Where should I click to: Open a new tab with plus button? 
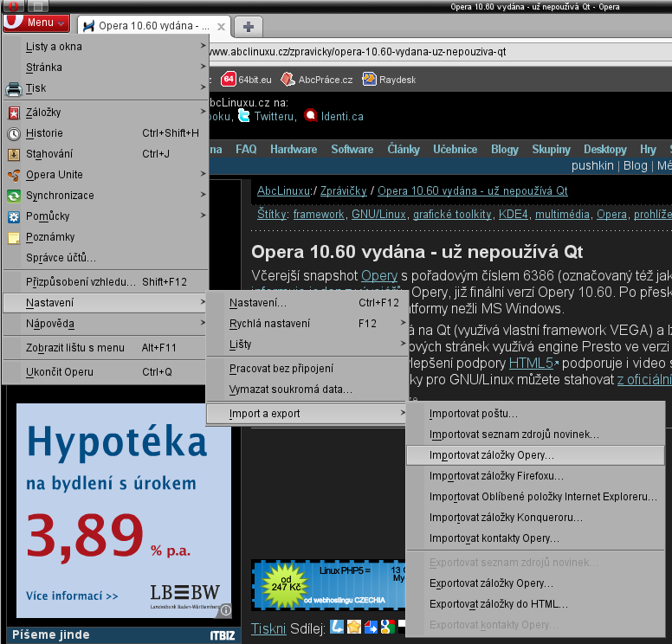tap(249, 27)
